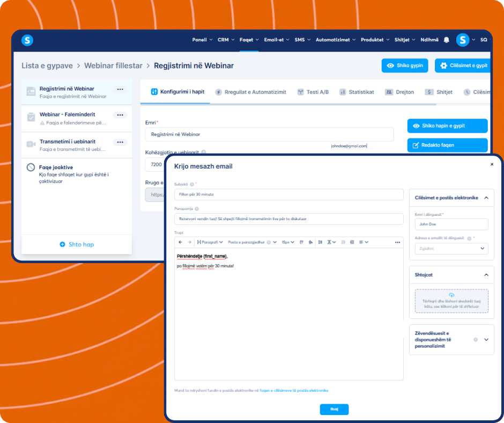
Task: Collapse Cilësimet e postës elektronike section
Action: [x=486, y=198]
